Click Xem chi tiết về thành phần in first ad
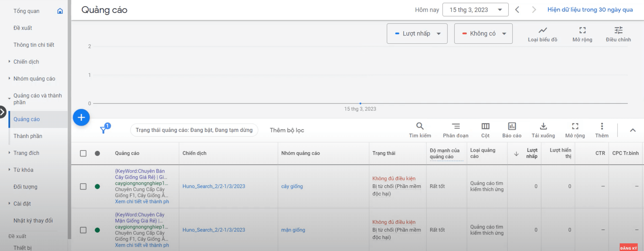The height and width of the screenshot is (251, 644). (142, 202)
